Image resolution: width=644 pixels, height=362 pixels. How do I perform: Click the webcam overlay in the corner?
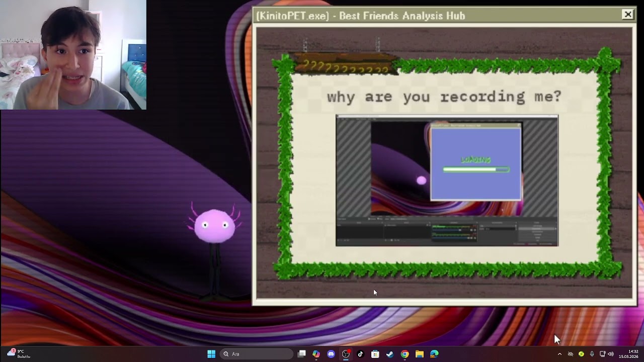tap(73, 55)
